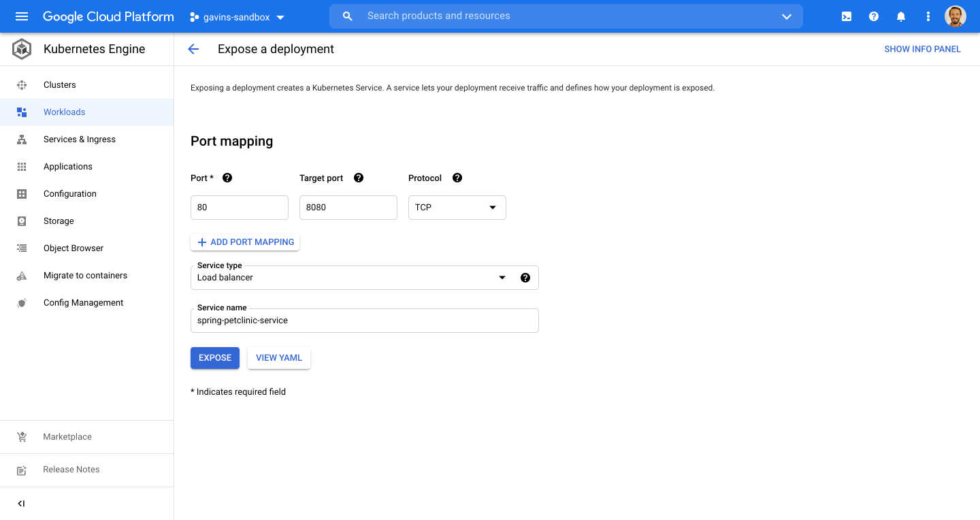Viewport: 980px width, 520px height.
Task: Click inside the Service name field
Action: pos(364,320)
